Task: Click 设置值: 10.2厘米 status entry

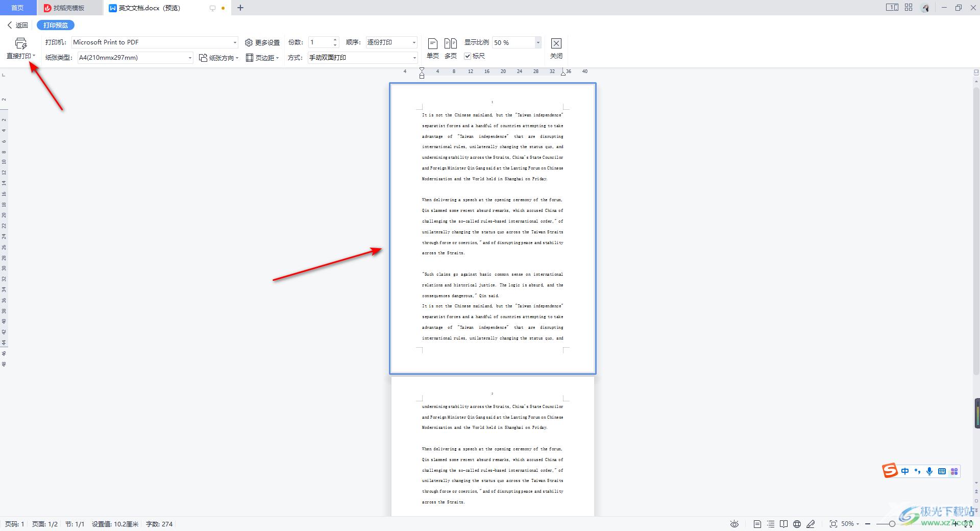Action: click(115, 524)
